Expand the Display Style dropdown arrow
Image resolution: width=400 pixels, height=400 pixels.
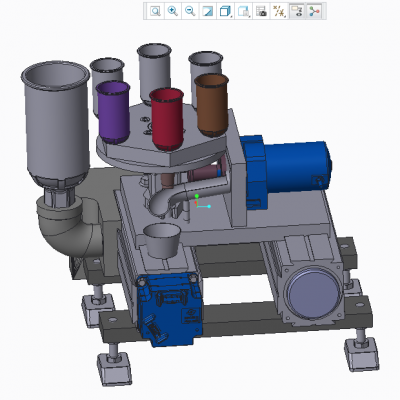[x=231, y=16]
